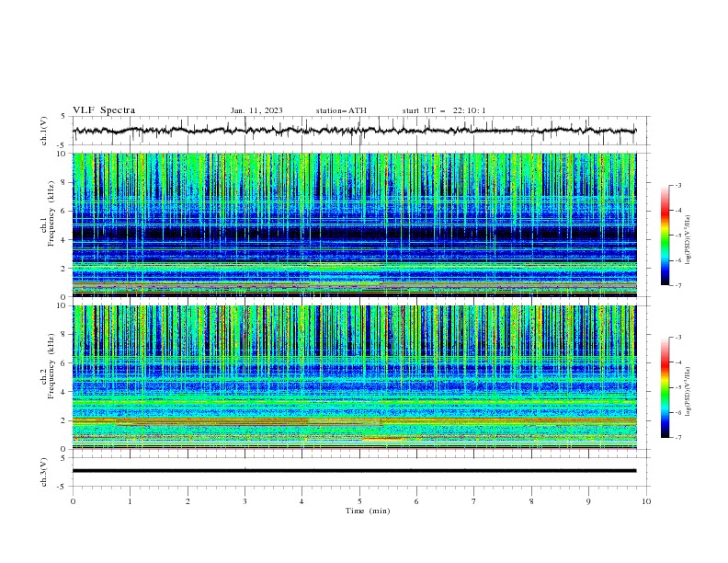
Task: Select the "start UT = 22:10:1" text
Action: 444,110
